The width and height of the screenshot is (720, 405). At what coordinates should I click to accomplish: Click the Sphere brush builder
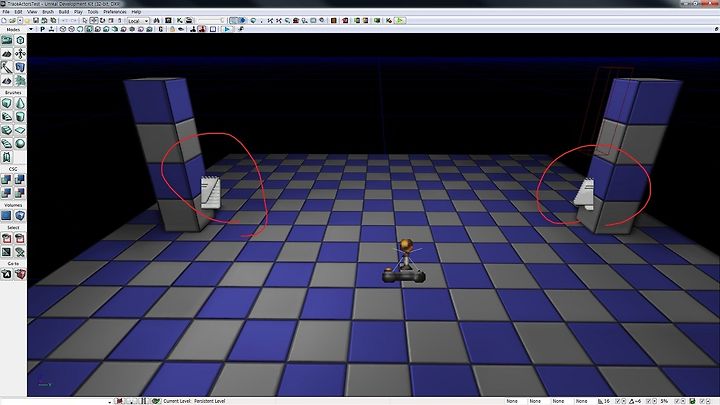click(x=20, y=144)
